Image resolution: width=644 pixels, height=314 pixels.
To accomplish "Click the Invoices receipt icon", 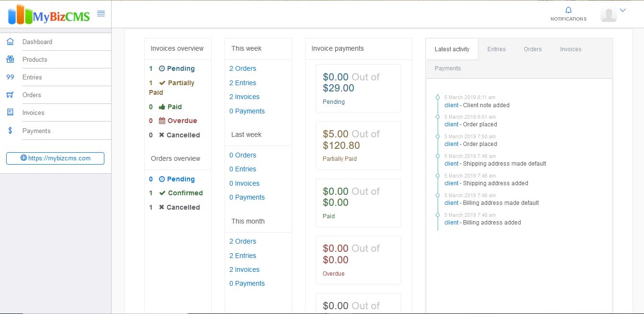I will (10, 112).
